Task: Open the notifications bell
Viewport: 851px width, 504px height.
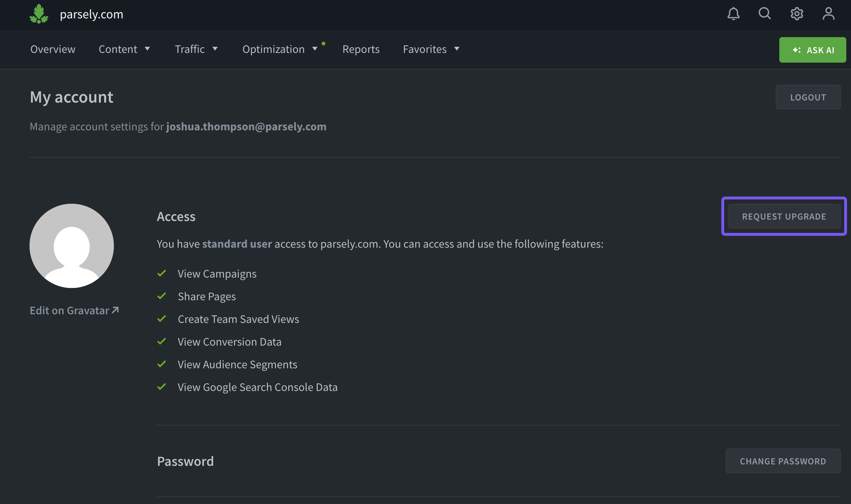Action: click(733, 14)
